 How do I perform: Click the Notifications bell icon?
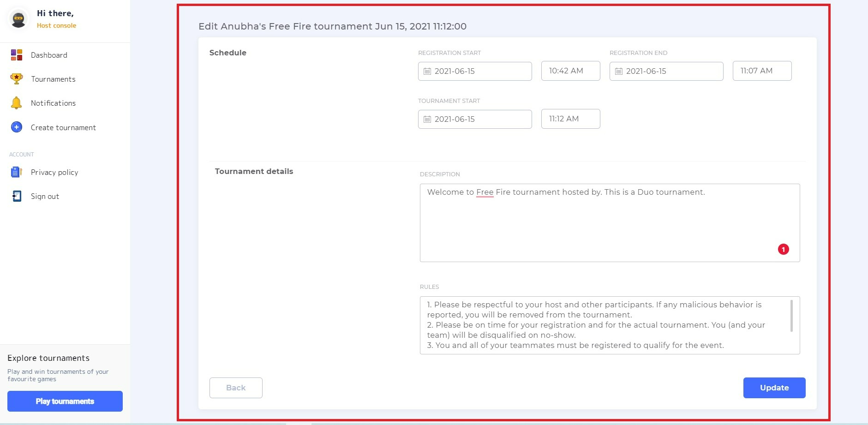[x=16, y=103]
